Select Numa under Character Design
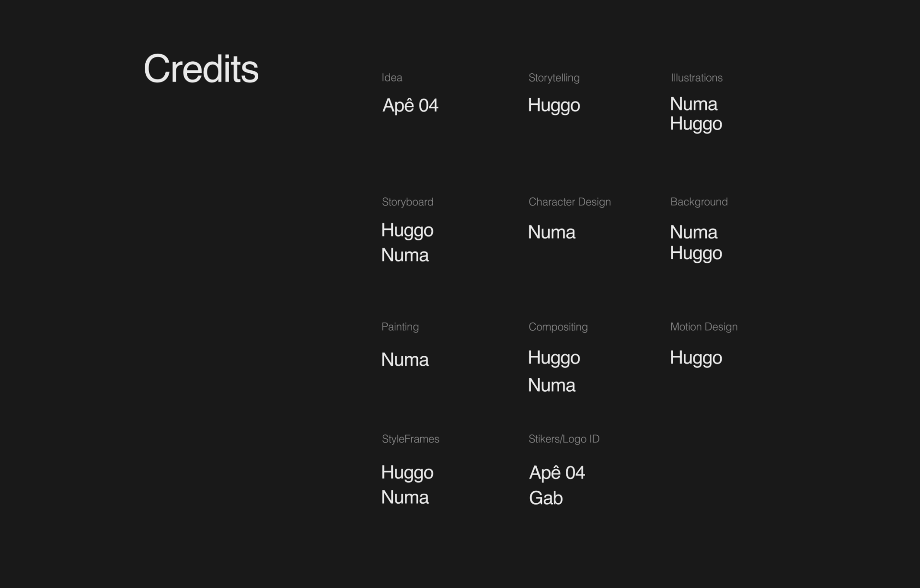Viewport: 920px width, 588px height. pyautogui.click(x=551, y=233)
